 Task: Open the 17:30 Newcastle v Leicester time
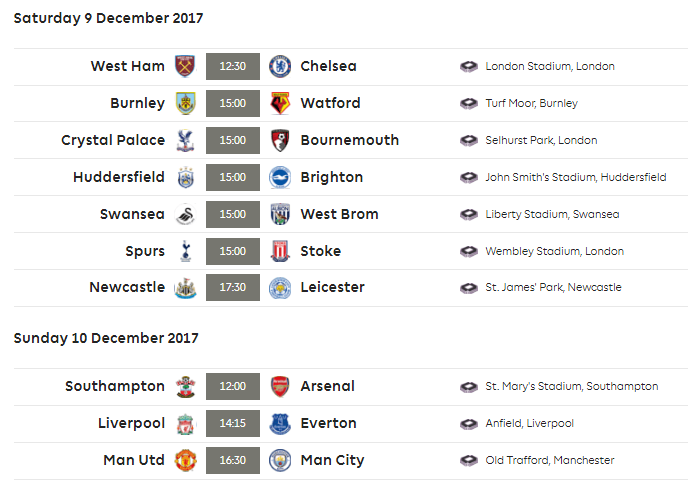coord(233,287)
